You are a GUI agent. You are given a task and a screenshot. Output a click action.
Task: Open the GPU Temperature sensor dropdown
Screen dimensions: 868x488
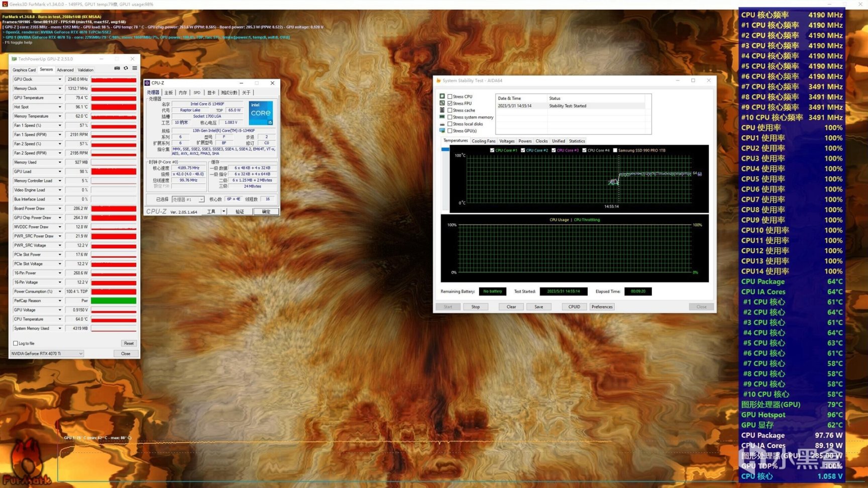click(x=60, y=98)
